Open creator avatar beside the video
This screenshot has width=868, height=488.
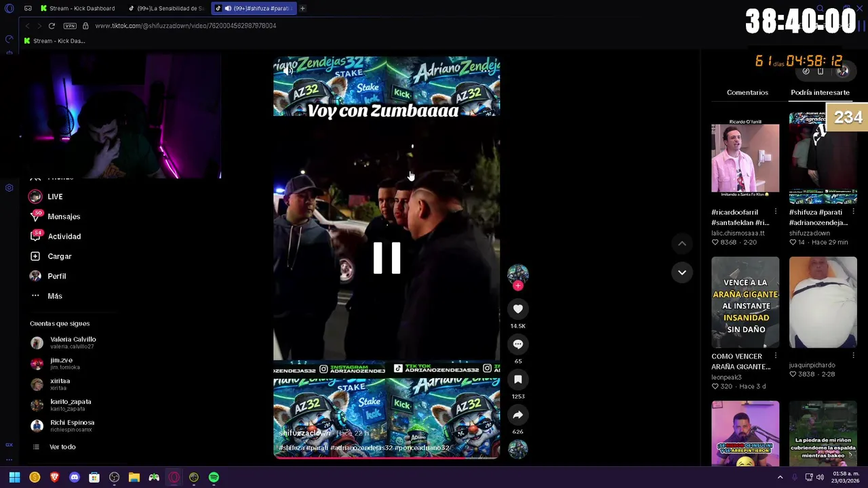(517, 273)
